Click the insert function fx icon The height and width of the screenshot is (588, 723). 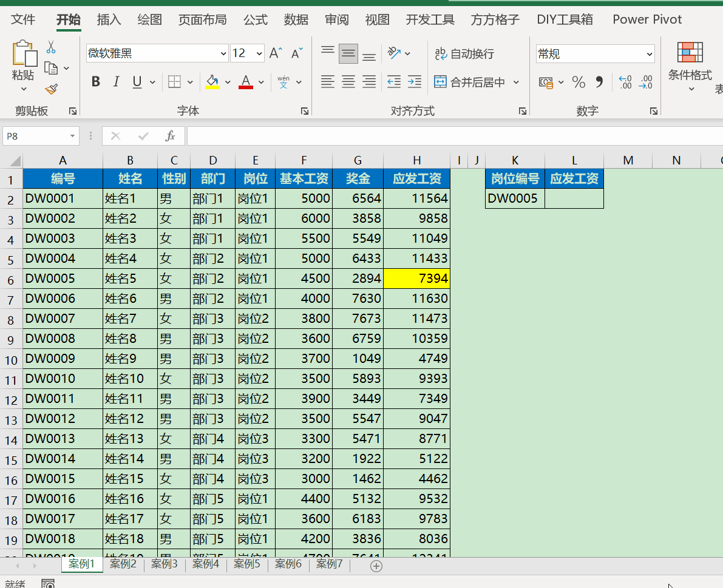pyautogui.click(x=171, y=136)
